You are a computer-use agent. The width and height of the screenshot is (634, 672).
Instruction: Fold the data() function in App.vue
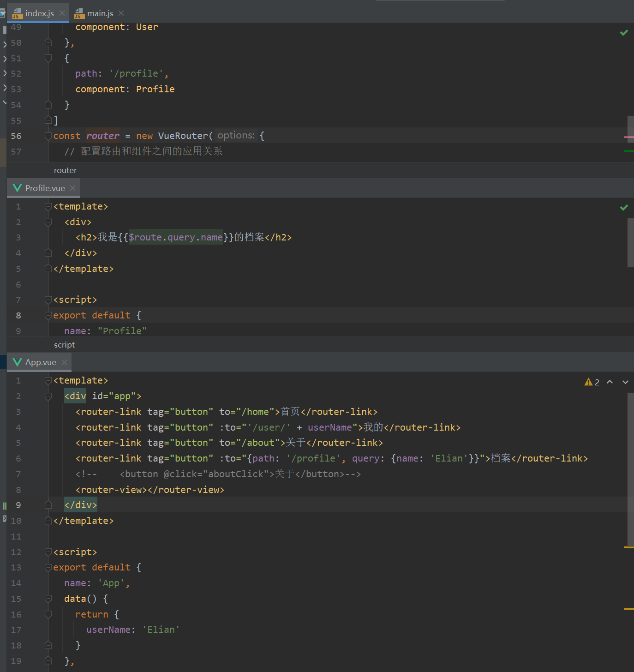tap(48, 599)
